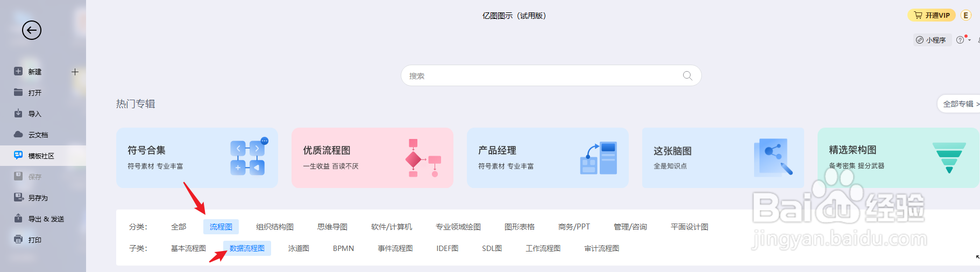Screen dimensions: 980x272
Task: Click the 模板社区 icon in sidebar
Action: click(18, 155)
